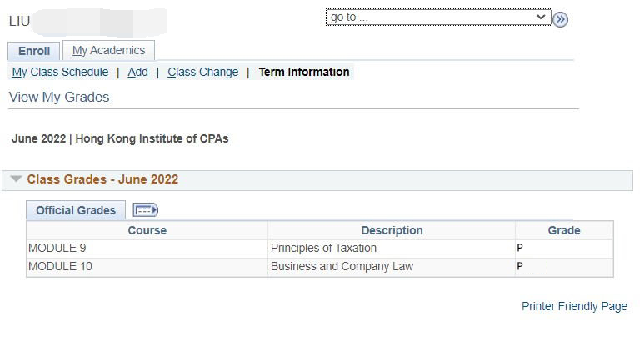This screenshot has height=337, width=644.
Task: Click the Add link
Action: point(137,72)
